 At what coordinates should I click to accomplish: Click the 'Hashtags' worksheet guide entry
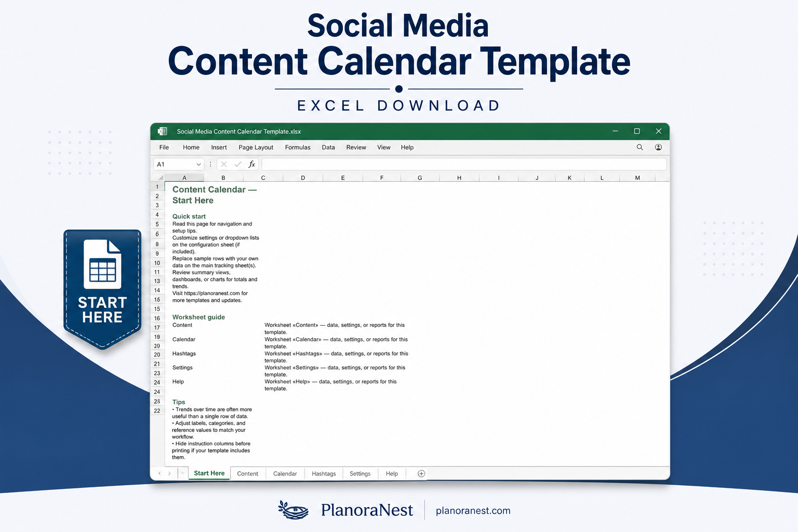(184, 354)
